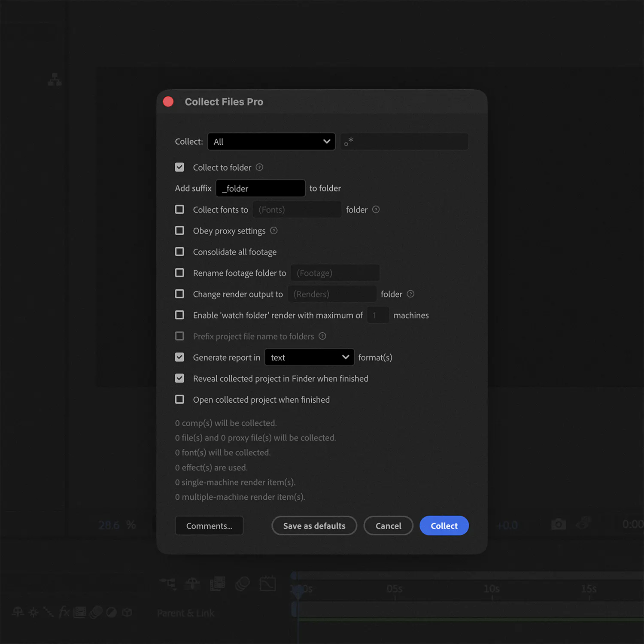Click help icon after Collect fonts folder
Screen dimensions: 644x644
click(x=376, y=210)
